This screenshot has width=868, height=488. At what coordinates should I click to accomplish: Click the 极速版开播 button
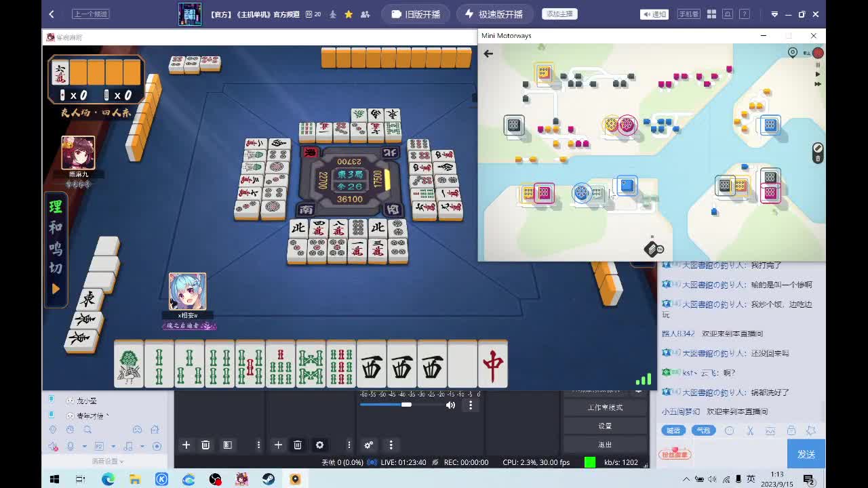[x=494, y=14]
